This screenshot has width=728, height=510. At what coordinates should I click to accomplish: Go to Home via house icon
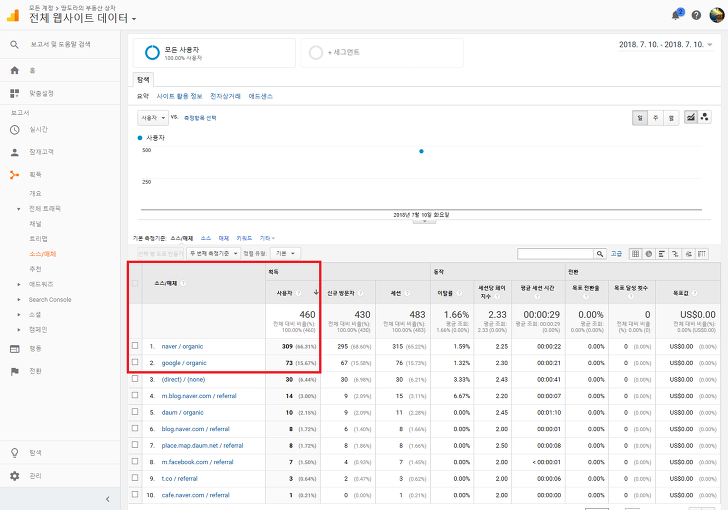tap(14, 70)
